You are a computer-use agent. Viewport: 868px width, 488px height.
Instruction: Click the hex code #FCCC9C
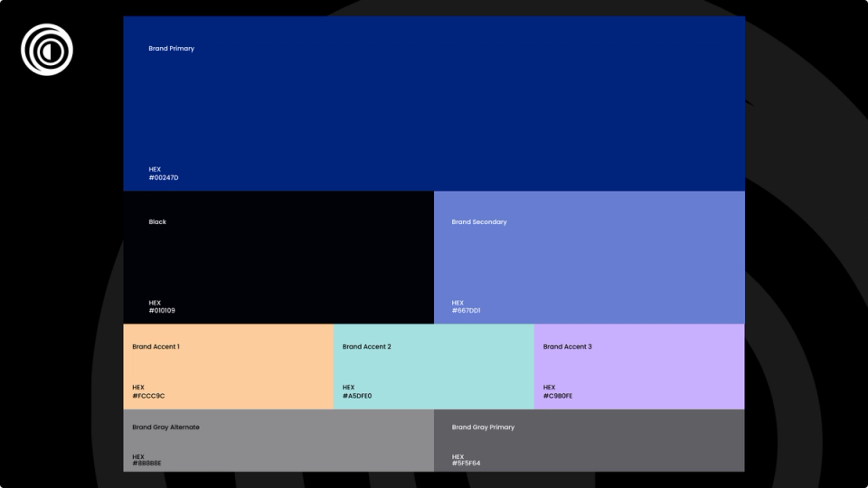coord(148,396)
